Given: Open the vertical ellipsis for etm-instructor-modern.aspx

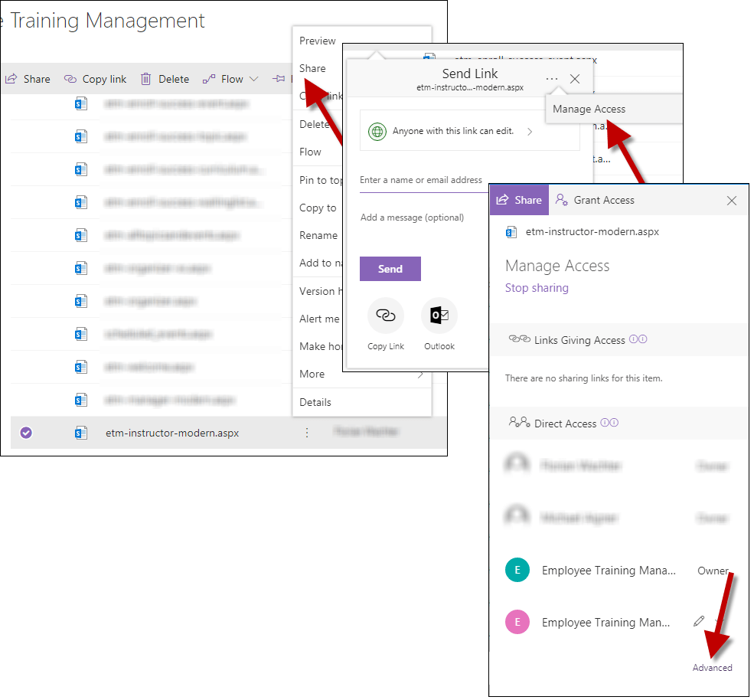Looking at the screenshot, I should pyautogui.click(x=307, y=433).
